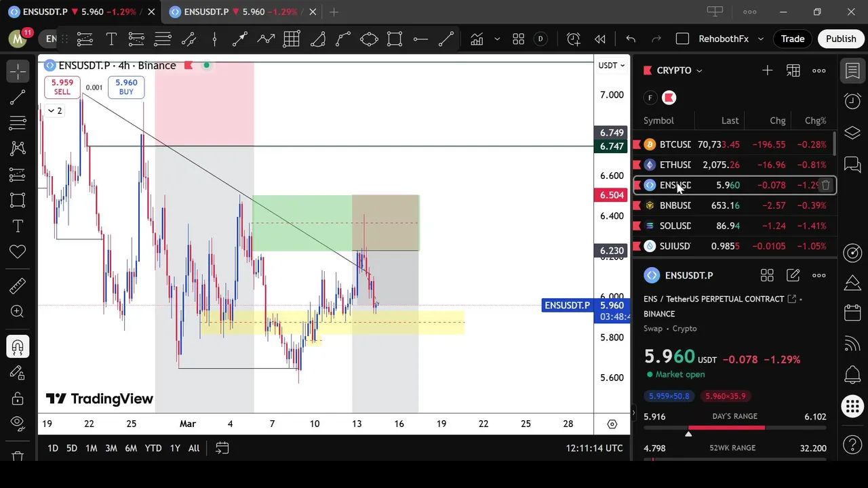The image size is (868, 488).
Task: Open the chats panel icon
Action: (852, 164)
